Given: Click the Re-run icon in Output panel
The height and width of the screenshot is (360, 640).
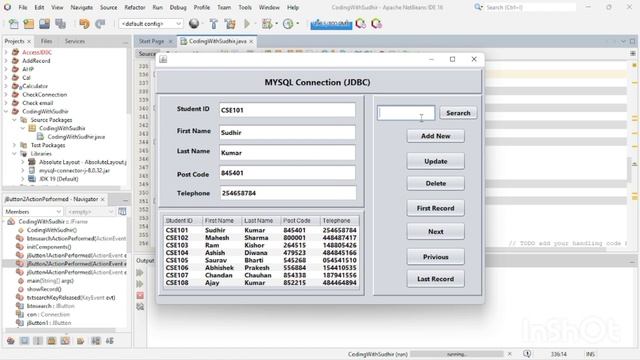Looking at the screenshot, I should tap(140, 273).
